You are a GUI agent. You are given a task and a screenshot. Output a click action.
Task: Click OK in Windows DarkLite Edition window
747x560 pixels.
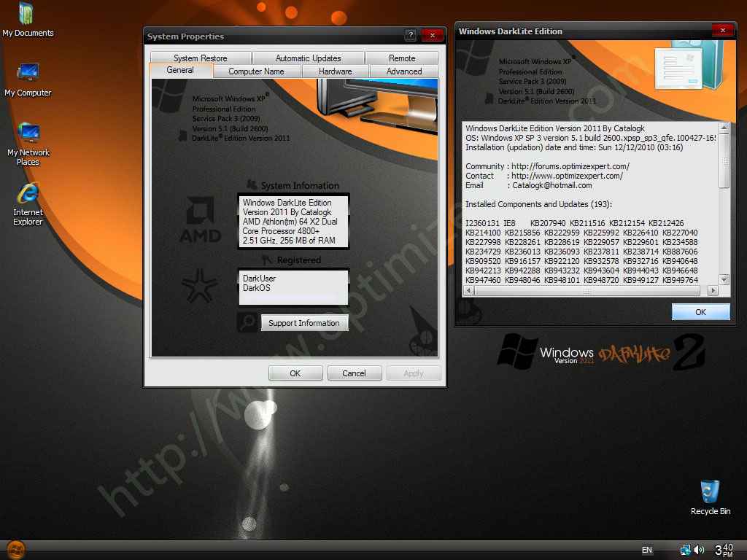[x=700, y=312]
